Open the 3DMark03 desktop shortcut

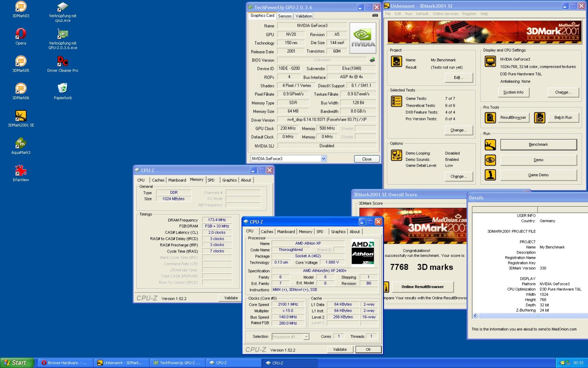coord(21,7)
